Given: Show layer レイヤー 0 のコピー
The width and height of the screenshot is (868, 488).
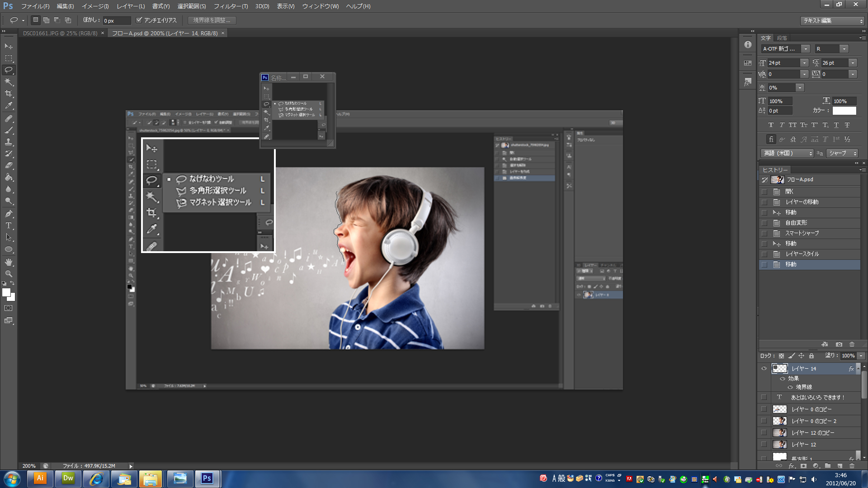Looking at the screenshot, I should pos(764,409).
